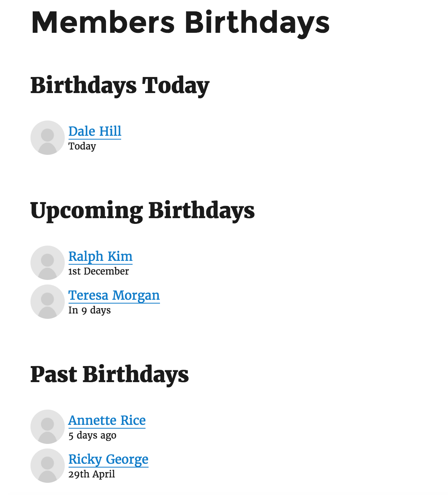Click the "1st December" date text
Image resolution: width=448 pixels, height=495 pixels.
coord(98,271)
